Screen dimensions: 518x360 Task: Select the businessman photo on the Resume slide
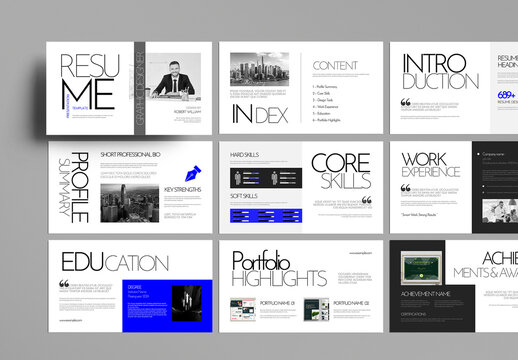(174, 77)
